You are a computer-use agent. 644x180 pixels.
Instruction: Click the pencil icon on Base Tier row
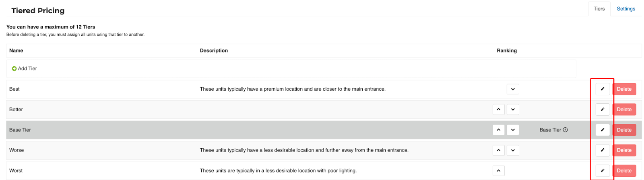603,130
